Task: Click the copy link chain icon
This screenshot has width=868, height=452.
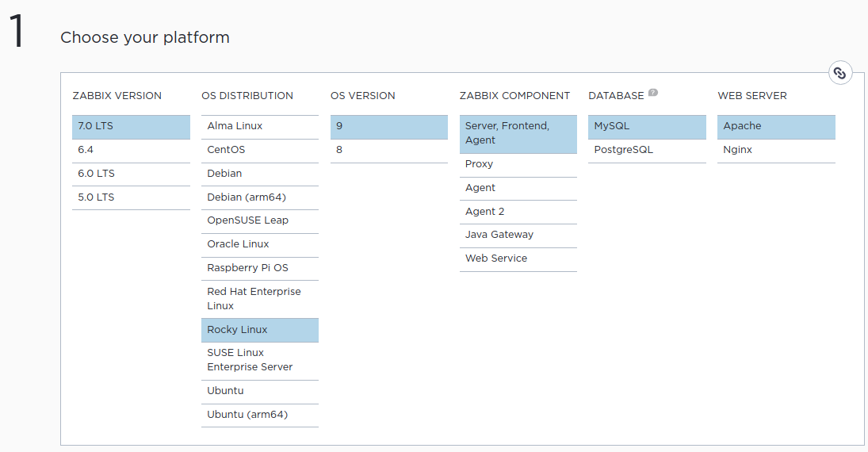Action: point(840,74)
